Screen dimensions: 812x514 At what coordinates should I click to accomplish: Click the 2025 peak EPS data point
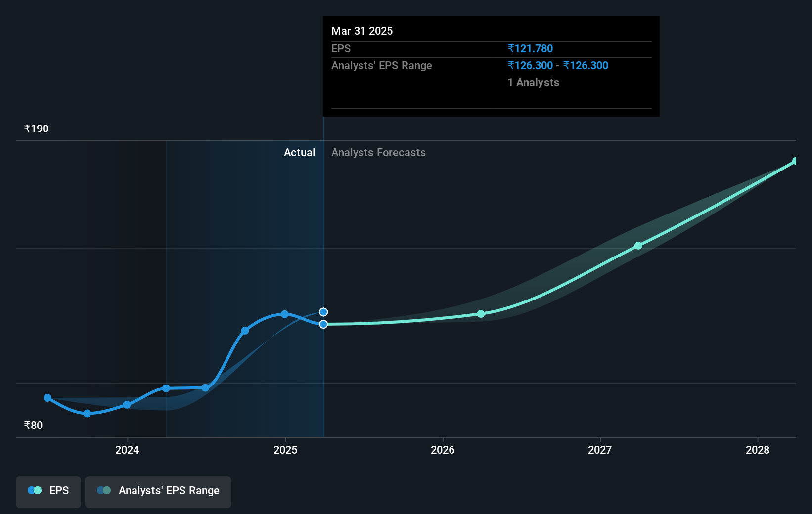[285, 314]
